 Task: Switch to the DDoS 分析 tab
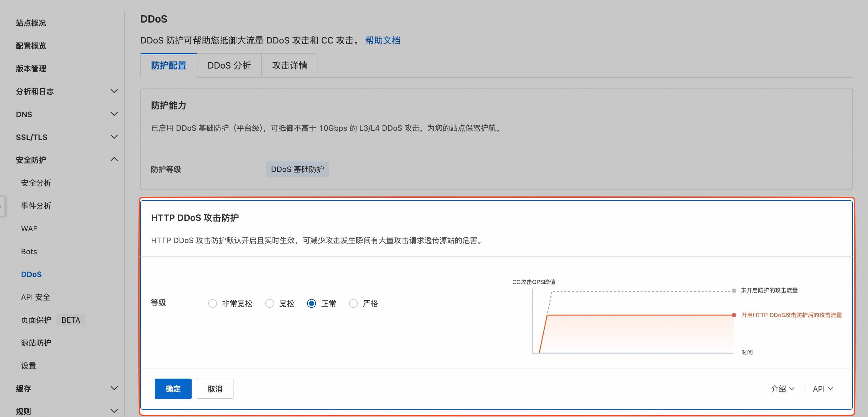point(229,65)
